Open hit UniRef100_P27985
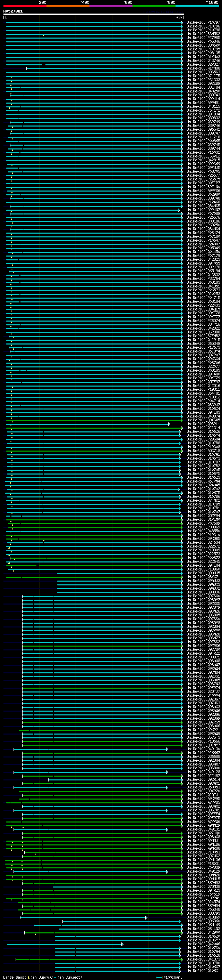The width and height of the screenshot is (222, 980). point(203,38)
